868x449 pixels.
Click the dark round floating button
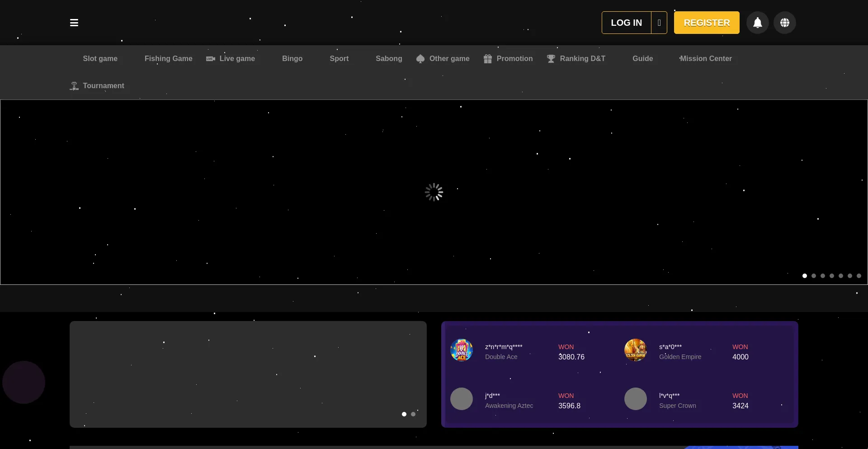(x=24, y=382)
